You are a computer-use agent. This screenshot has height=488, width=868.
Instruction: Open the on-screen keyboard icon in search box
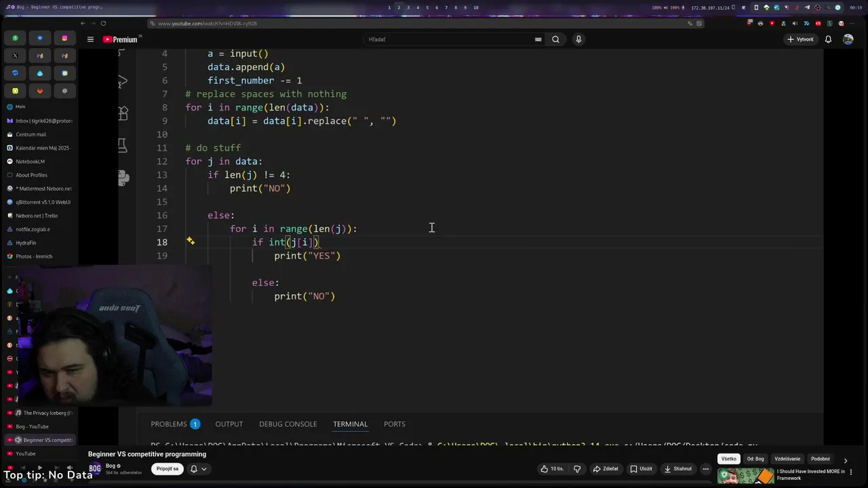point(538,39)
